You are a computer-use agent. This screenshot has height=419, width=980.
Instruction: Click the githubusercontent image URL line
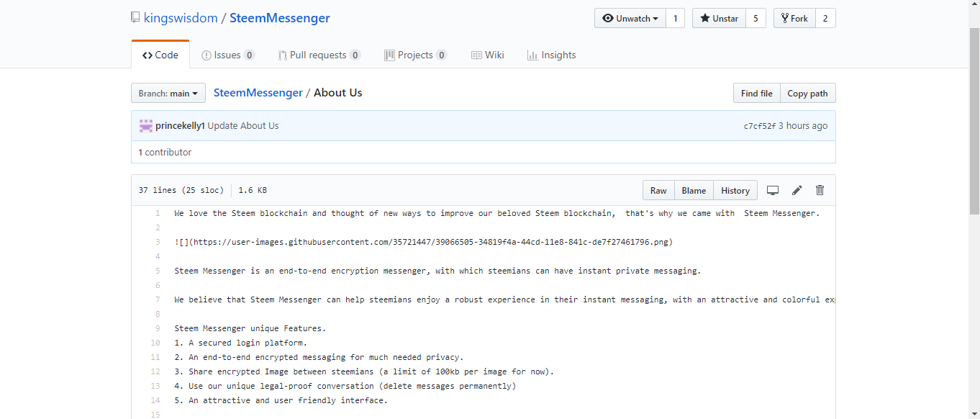click(x=424, y=242)
